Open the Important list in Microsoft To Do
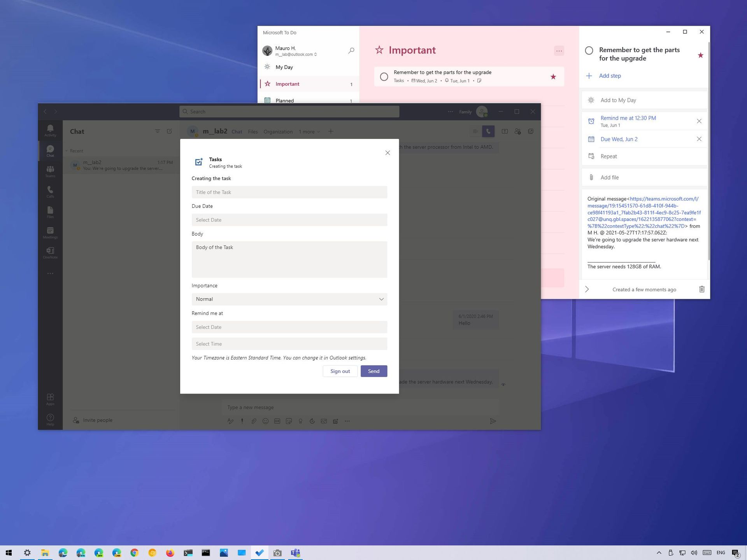Viewport: 747px width, 560px height. click(x=287, y=84)
